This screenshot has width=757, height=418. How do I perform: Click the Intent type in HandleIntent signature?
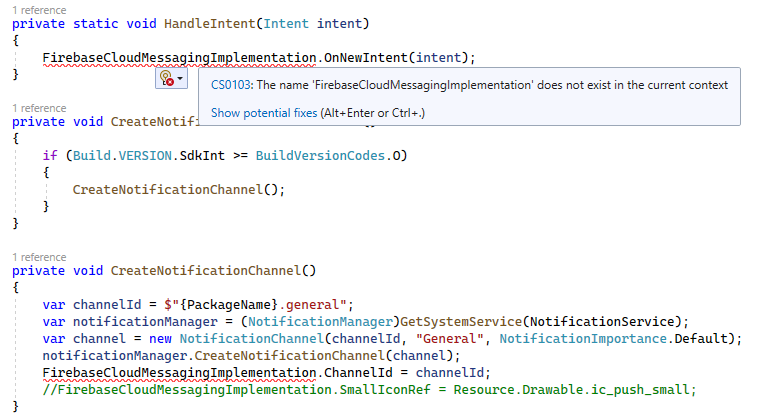[x=285, y=24]
